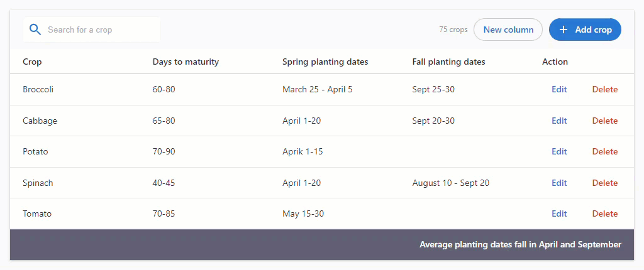Image resolution: width=644 pixels, height=270 pixels.
Task: Delete the Tomato entry
Action: coord(604,213)
